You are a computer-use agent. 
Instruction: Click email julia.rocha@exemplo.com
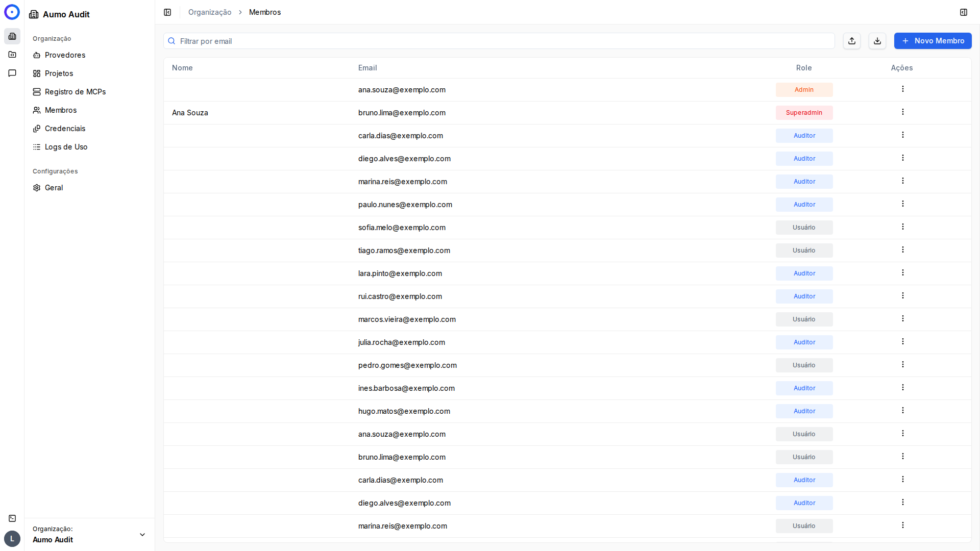point(402,342)
